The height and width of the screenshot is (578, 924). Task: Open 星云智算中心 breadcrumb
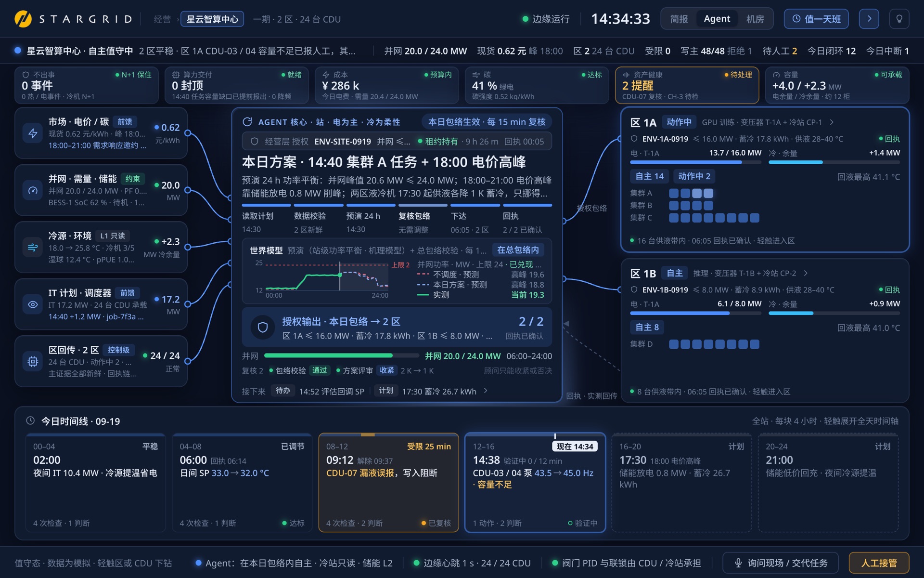click(212, 19)
